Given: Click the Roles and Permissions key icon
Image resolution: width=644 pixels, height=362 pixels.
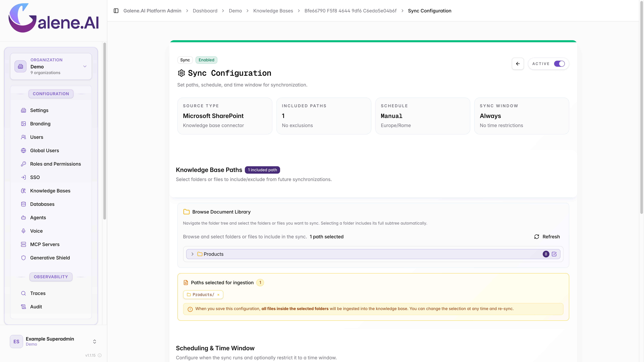Looking at the screenshot, I should pyautogui.click(x=23, y=164).
